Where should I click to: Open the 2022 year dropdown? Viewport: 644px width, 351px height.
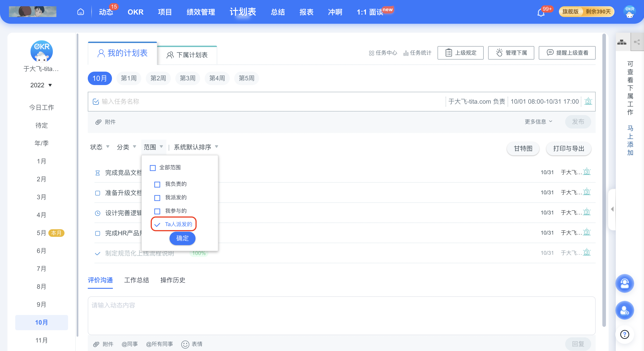pos(41,85)
